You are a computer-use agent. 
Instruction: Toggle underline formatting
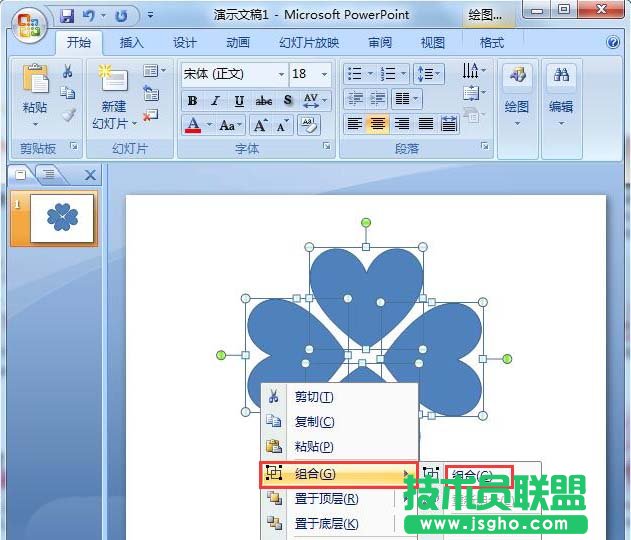point(239,101)
